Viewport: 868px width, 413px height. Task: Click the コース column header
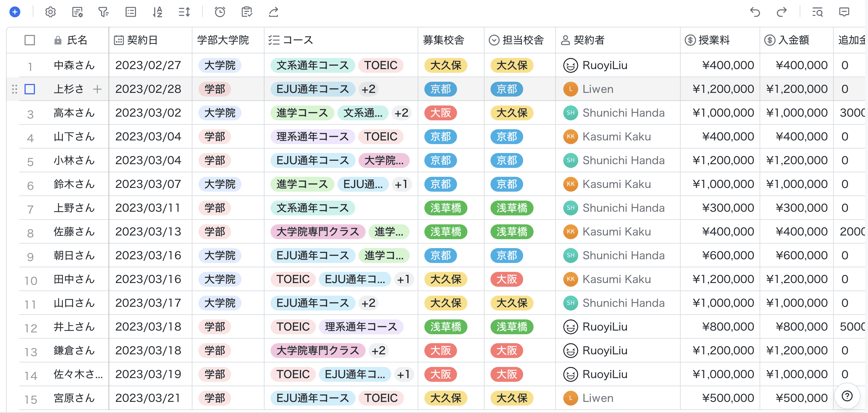[297, 40]
